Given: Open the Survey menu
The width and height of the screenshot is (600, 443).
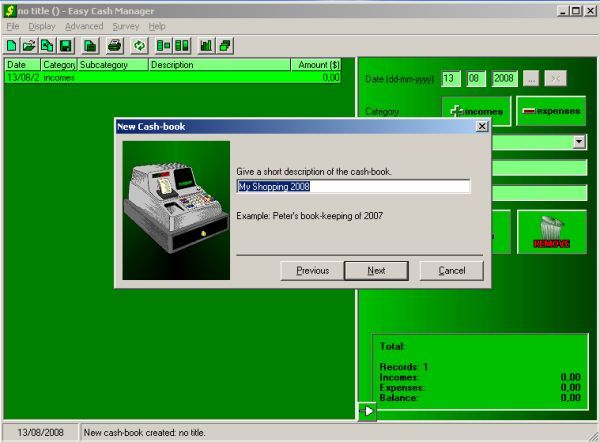Looking at the screenshot, I should (126, 26).
